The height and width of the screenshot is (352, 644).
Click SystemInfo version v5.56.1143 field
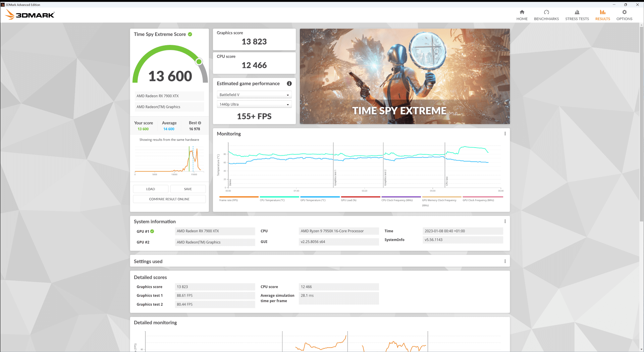point(463,240)
